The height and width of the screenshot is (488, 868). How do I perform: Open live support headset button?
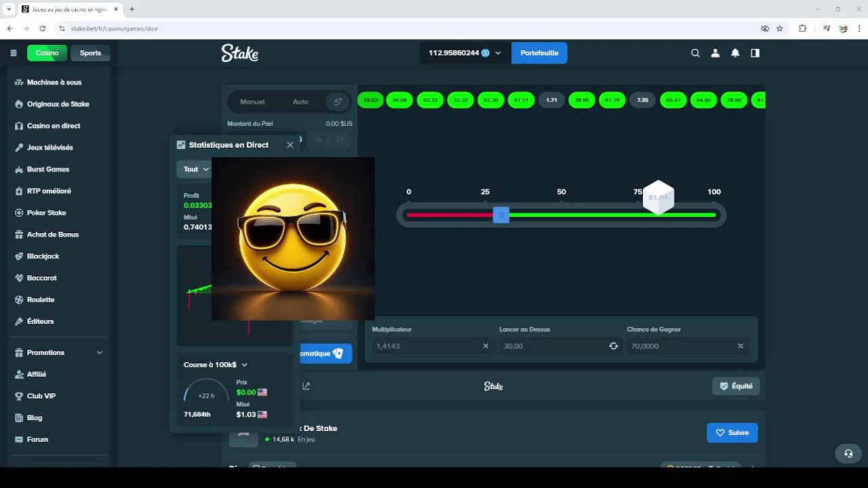coord(848,453)
